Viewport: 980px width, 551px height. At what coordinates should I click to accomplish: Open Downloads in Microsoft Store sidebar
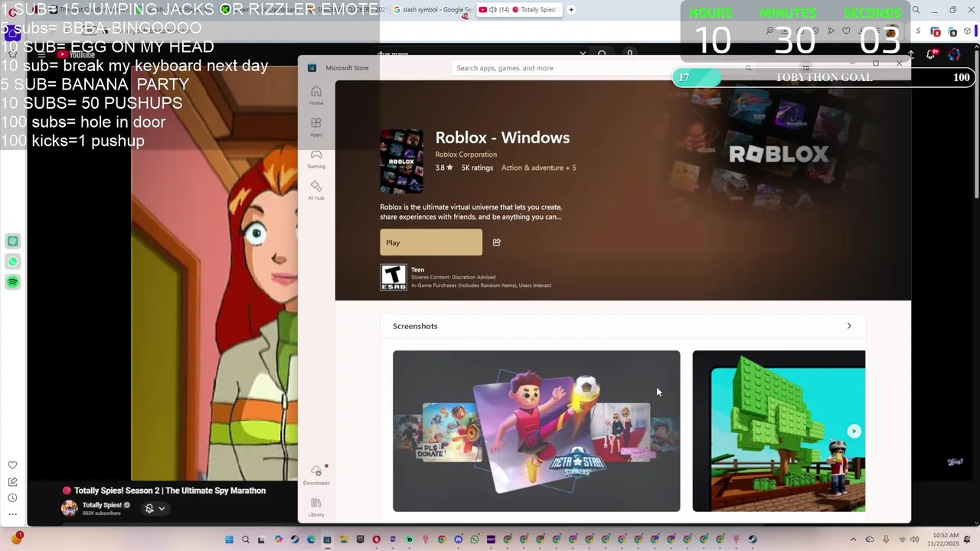point(316,475)
